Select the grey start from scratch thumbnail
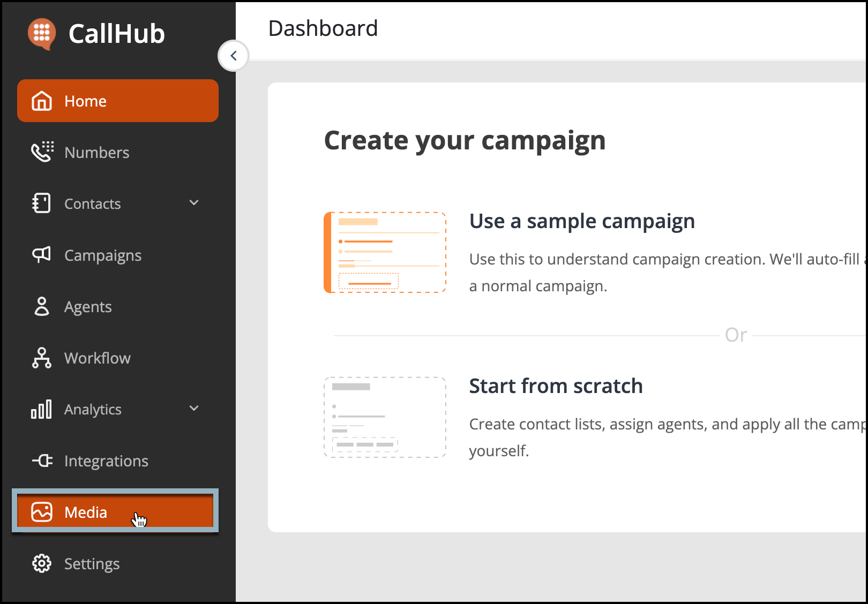 coord(385,417)
